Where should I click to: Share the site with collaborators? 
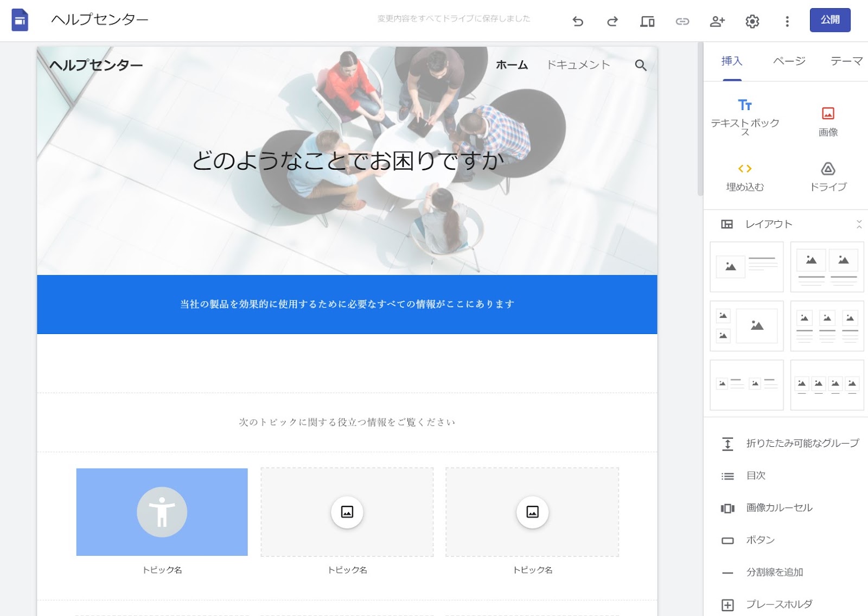pyautogui.click(x=717, y=21)
